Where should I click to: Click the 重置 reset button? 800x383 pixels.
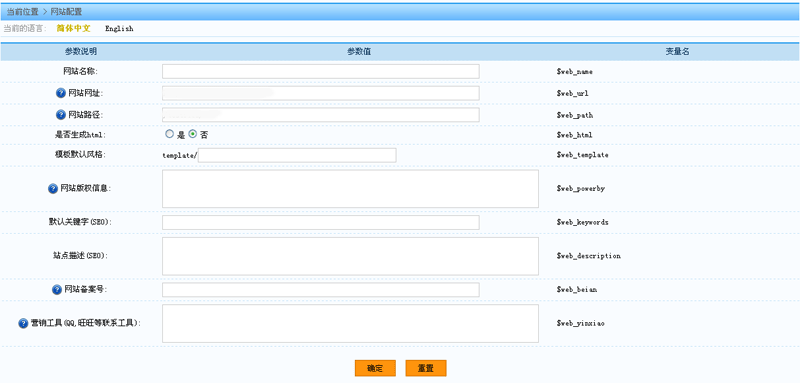tap(426, 368)
